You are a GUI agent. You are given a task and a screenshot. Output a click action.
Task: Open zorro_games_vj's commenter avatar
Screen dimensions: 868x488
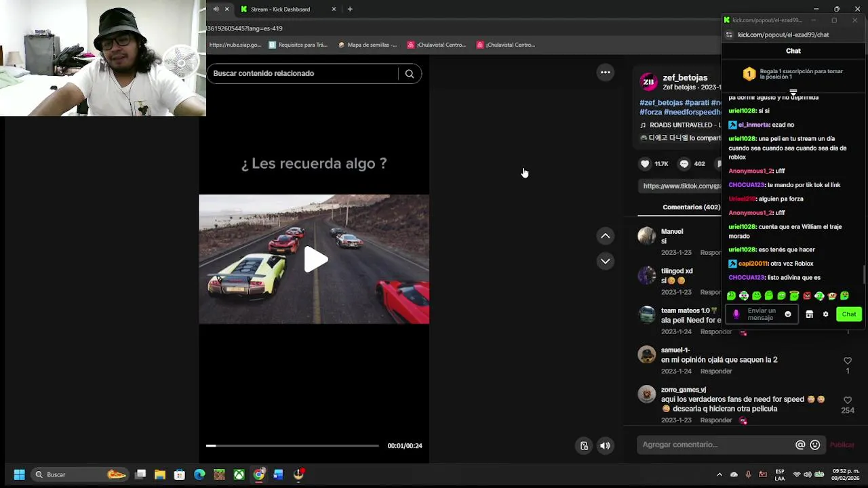tap(647, 394)
